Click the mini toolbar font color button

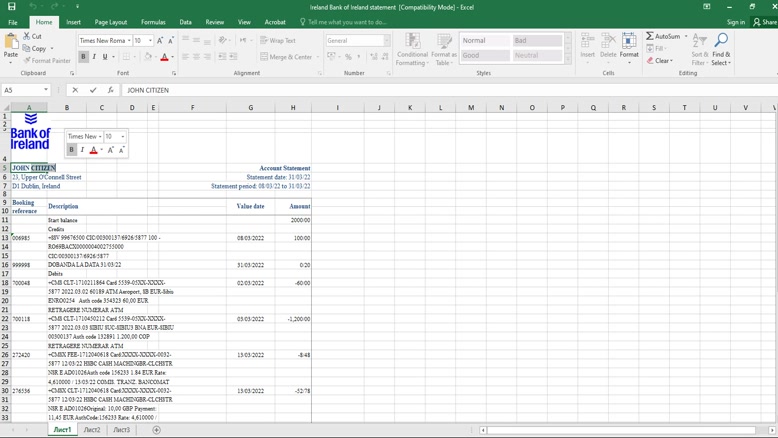[94, 150]
